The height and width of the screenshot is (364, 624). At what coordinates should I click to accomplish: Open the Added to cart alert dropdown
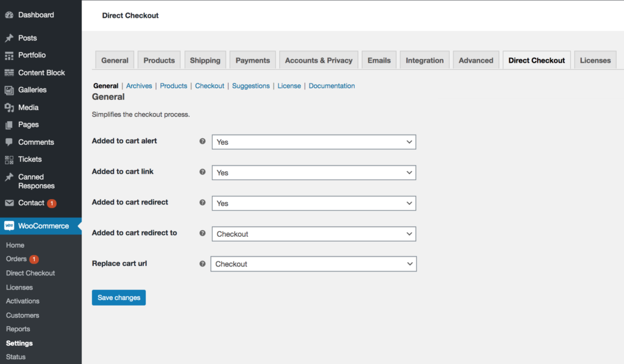pyautogui.click(x=314, y=142)
